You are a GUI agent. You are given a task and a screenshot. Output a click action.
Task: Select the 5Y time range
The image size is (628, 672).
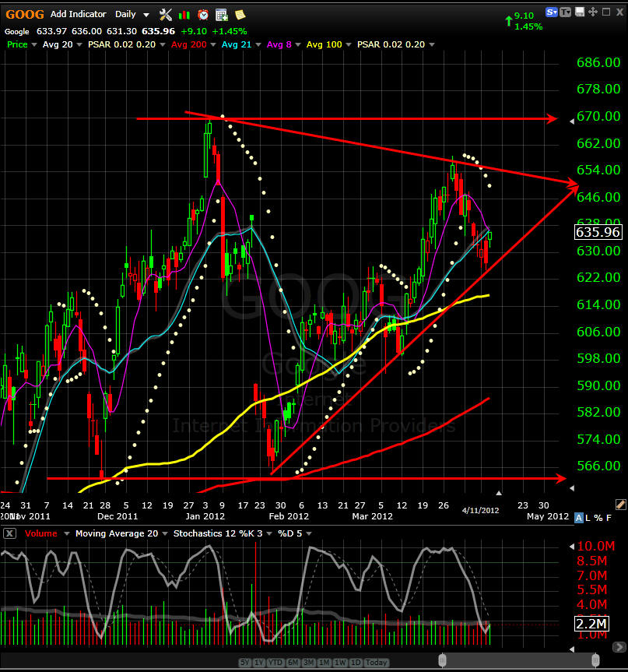pyautogui.click(x=244, y=662)
